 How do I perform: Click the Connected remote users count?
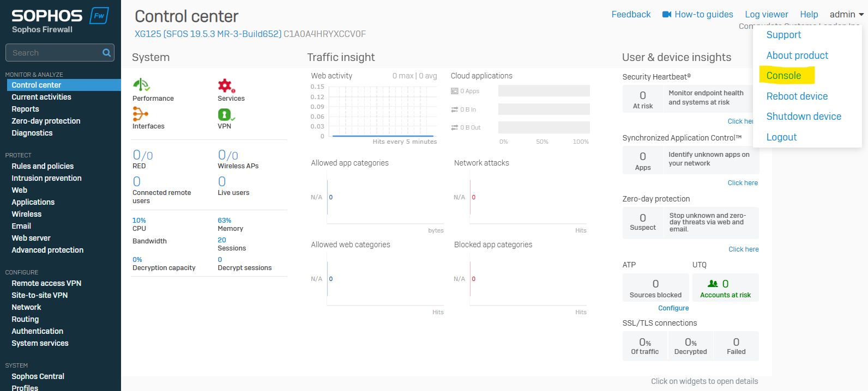tap(137, 181)
